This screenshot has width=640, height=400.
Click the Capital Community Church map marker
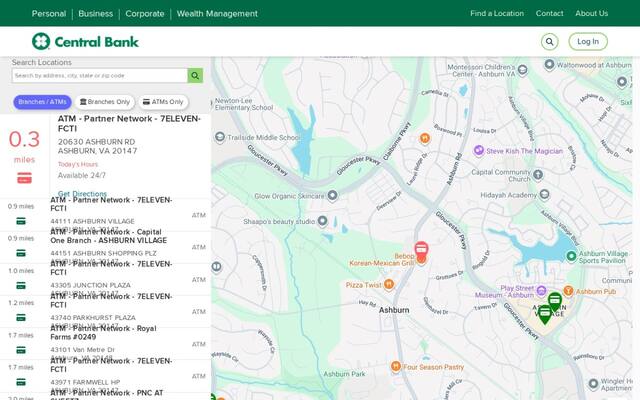pyautogui.click(x=538, y=175)
